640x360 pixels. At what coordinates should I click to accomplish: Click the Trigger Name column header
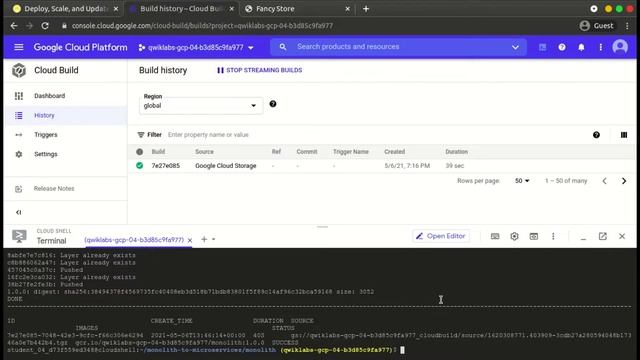point(351,152)
